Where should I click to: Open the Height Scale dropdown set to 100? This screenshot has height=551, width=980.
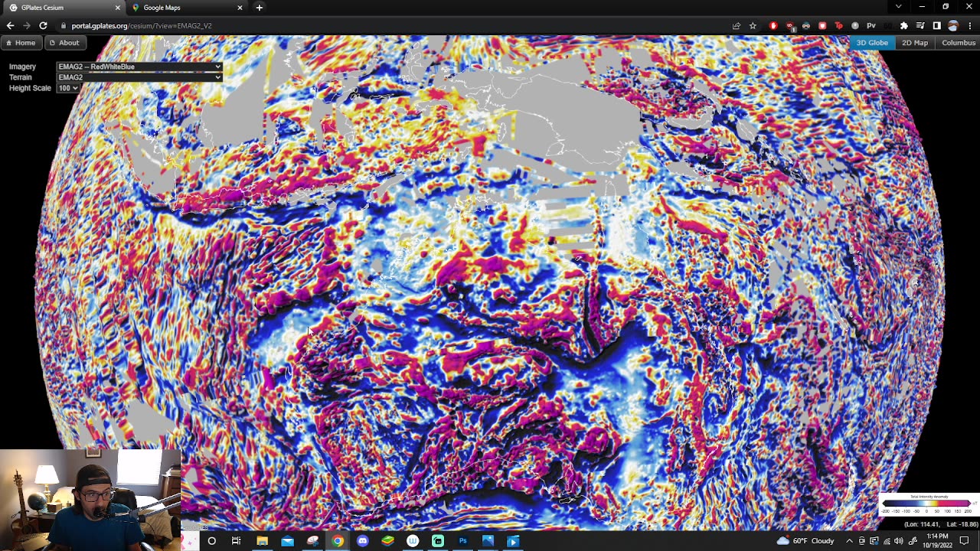click(67, 88)
